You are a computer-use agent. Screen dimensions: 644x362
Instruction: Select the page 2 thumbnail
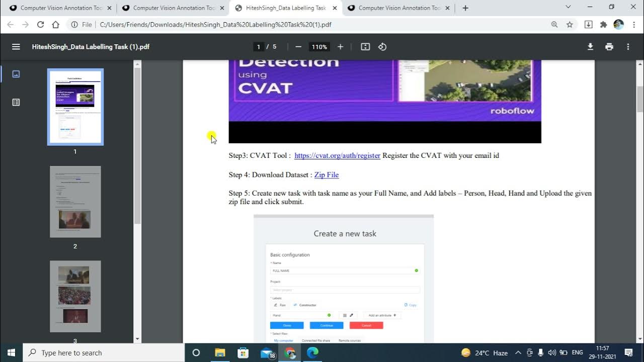75,202
